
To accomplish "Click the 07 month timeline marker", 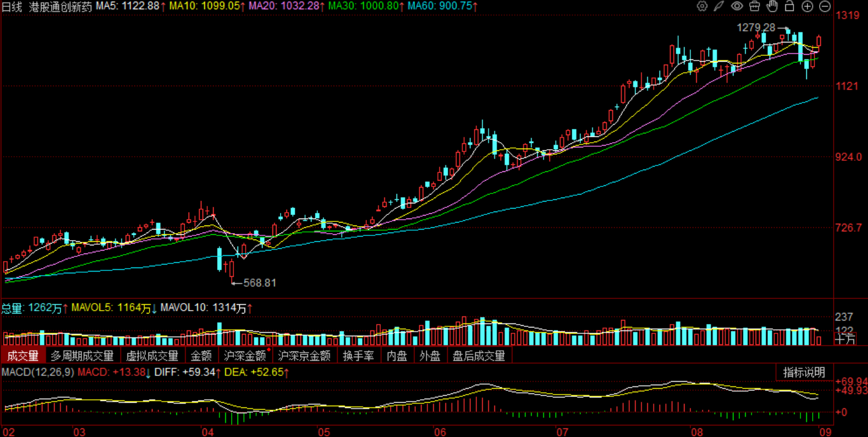I will [563, 432].
